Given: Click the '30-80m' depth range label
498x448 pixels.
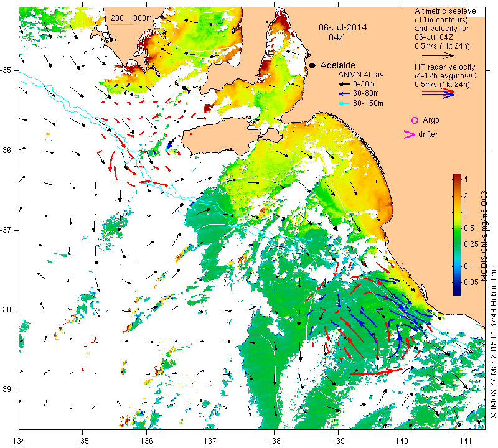Looking at the screenshot, I should point(366,94).
